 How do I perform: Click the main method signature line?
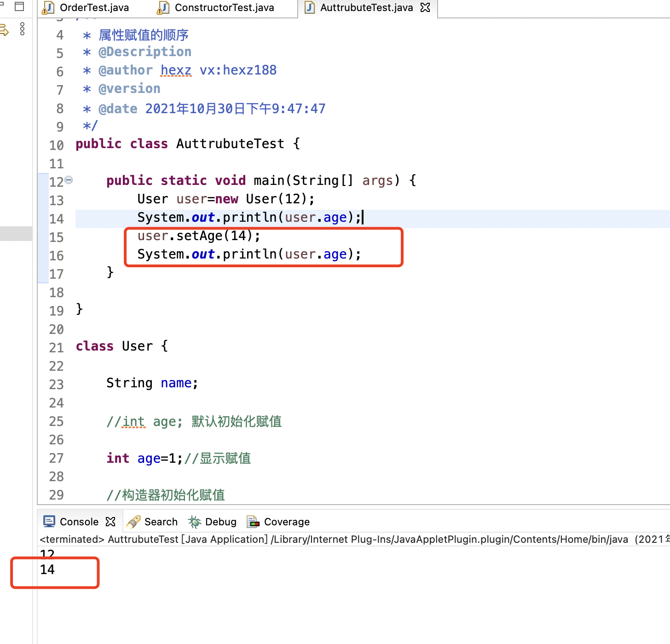pos(261,180)
